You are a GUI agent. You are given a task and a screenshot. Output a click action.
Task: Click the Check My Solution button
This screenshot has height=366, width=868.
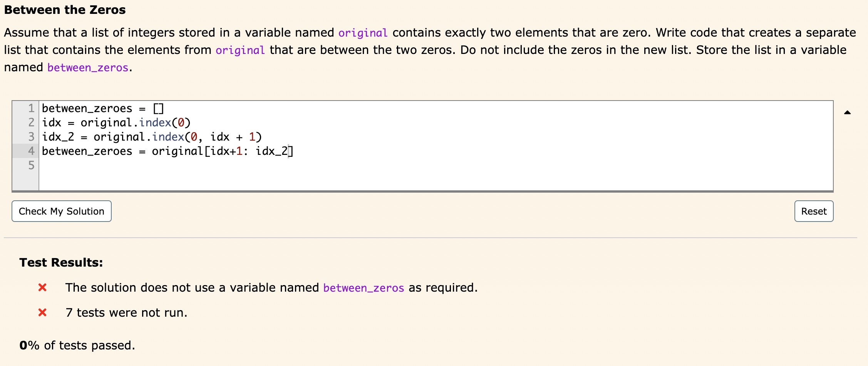click(61, 211)
